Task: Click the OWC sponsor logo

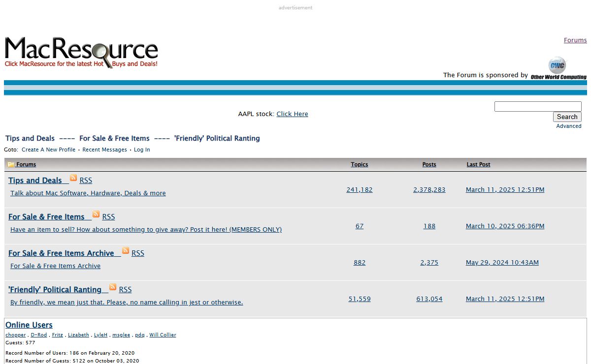Action: tap(558, 68)
